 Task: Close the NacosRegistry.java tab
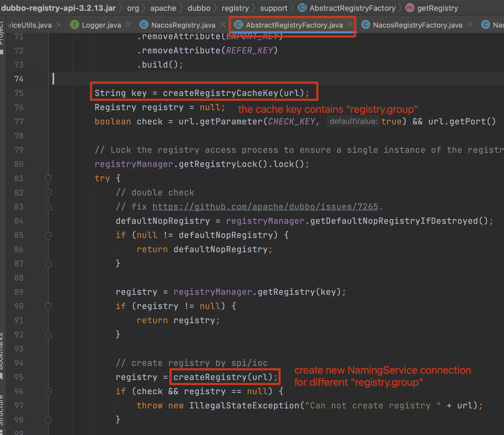point(223,25)
